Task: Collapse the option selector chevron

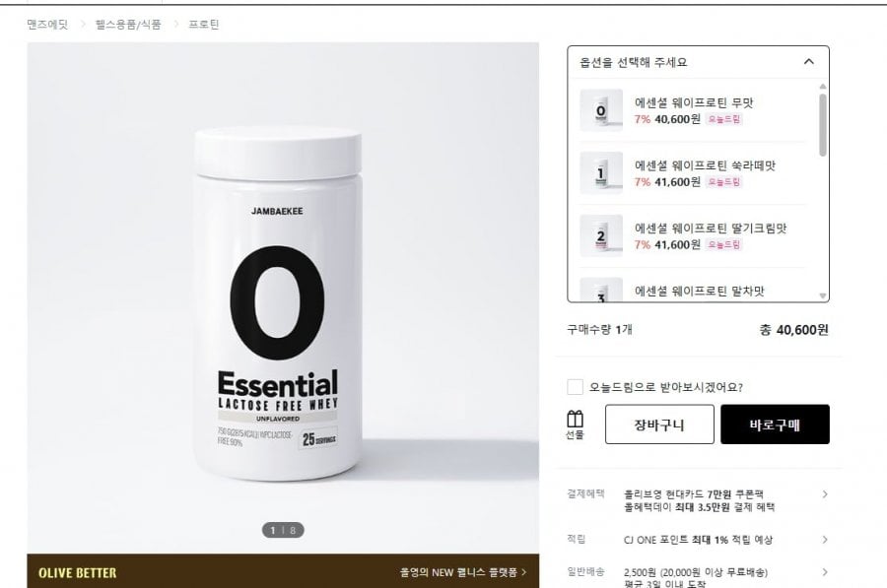Action: 809,62
